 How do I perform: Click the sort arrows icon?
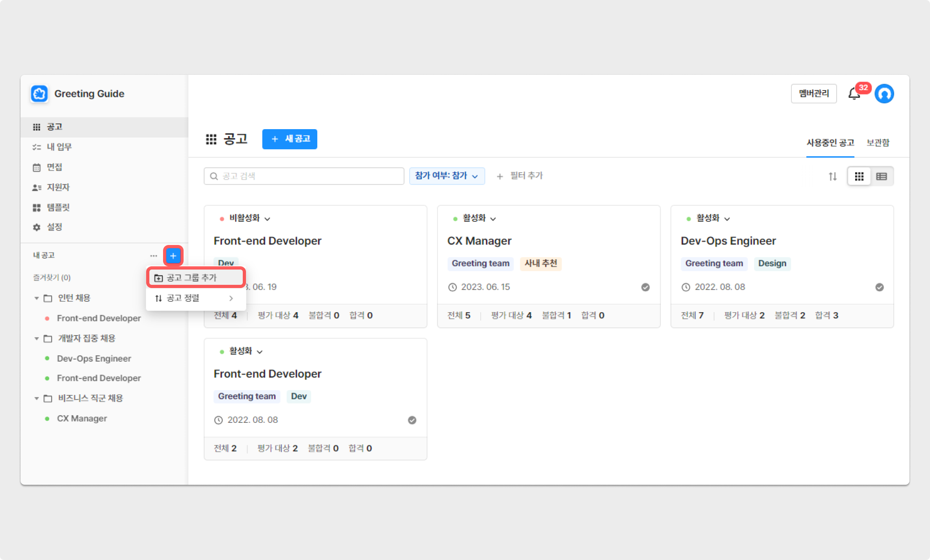(833, 176)
